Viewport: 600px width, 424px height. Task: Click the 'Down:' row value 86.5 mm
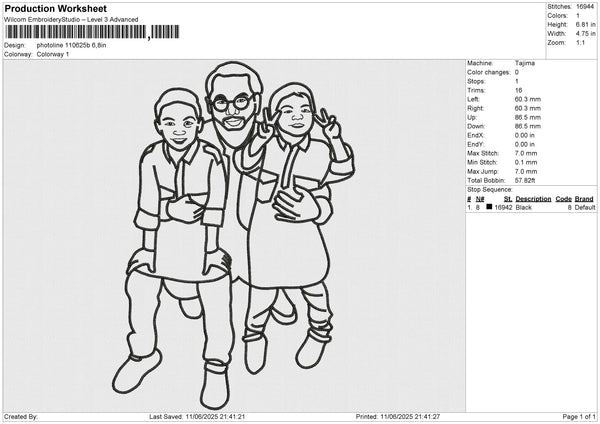(x=528, y=126)
